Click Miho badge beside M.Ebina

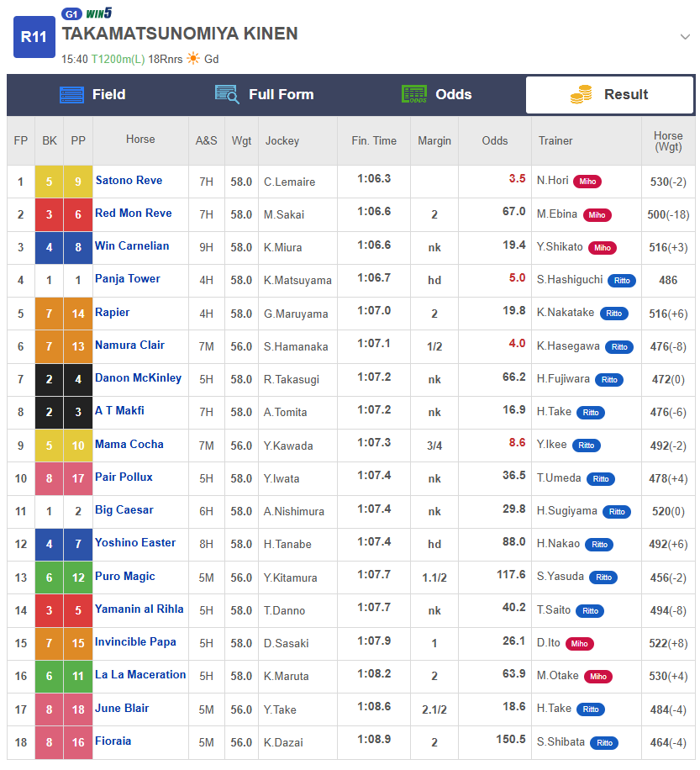click(597, 215)
